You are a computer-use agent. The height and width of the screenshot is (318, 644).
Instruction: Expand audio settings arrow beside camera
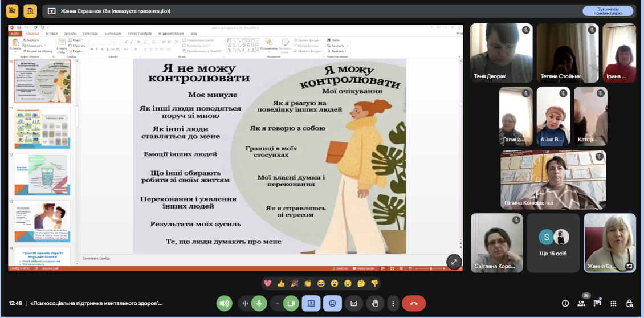click(x=277, y=304)
